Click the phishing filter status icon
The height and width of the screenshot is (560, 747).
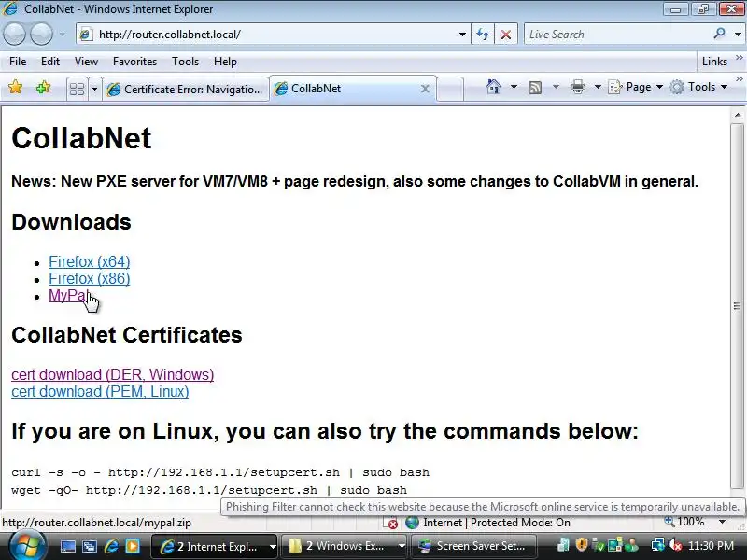pos(391,523)
